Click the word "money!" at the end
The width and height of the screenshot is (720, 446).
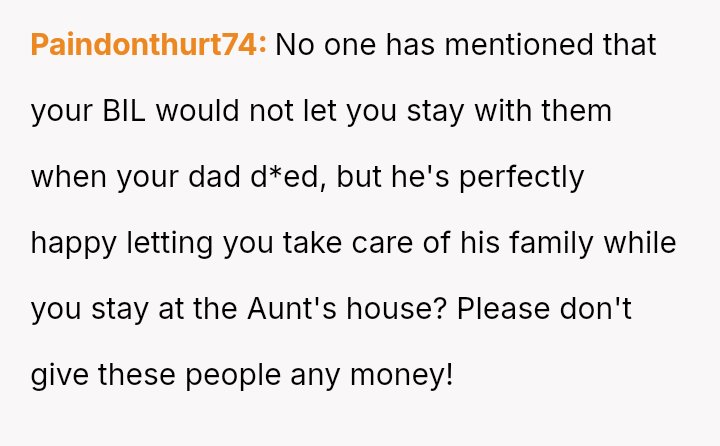coord(402,375)
